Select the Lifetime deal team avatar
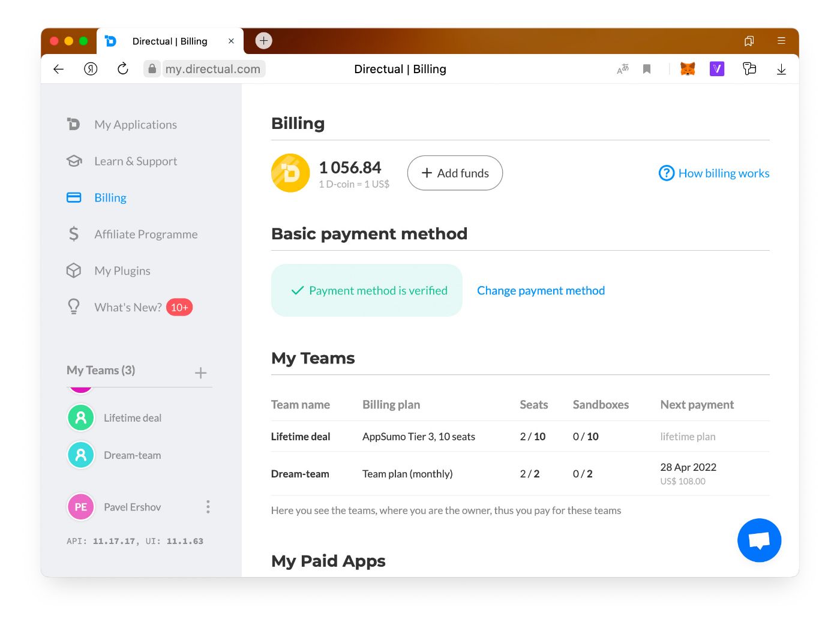The height and width of the screenshot is (631, 840). coord(81,418)
